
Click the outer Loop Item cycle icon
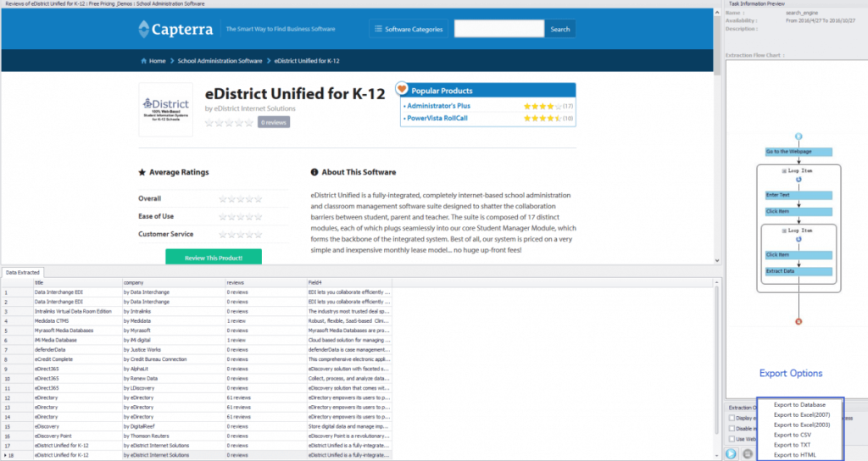coord(798,180)
